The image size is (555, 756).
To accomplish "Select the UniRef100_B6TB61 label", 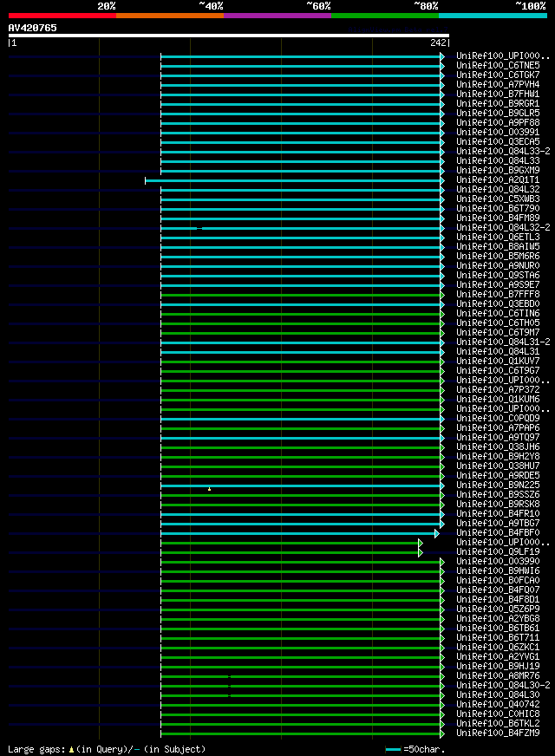I will coord(498,629).
